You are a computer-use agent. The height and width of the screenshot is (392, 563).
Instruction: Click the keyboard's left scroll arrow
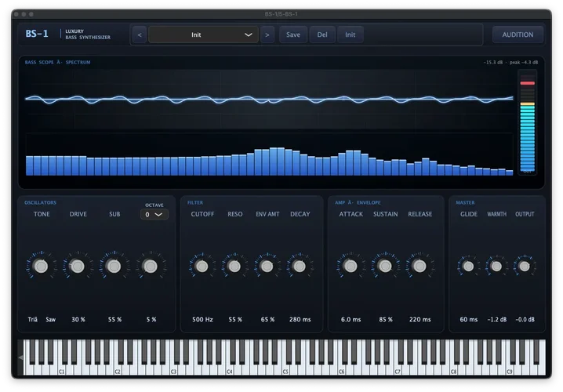(x=20, y=358)
